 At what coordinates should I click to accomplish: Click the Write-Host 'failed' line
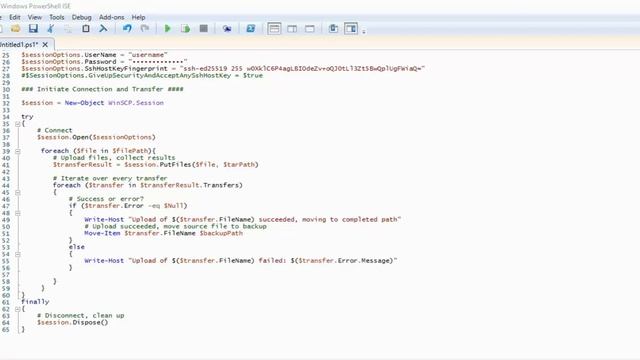click(x=240, y=260)
